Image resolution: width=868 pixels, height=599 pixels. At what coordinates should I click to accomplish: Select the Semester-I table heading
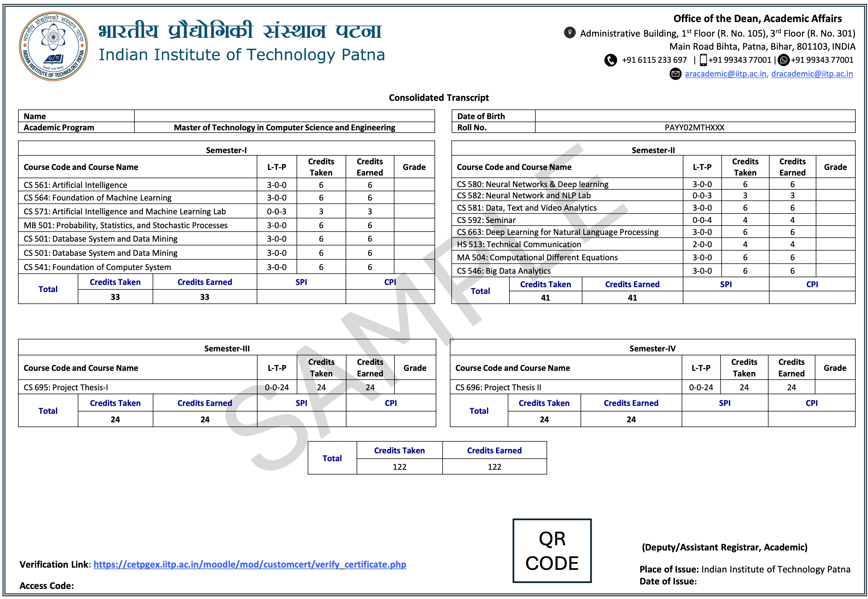[x=226, y=150]
